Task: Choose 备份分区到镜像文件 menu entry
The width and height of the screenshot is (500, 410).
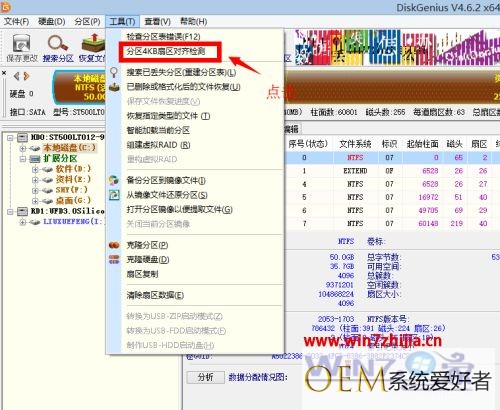Action: point(166,180)
